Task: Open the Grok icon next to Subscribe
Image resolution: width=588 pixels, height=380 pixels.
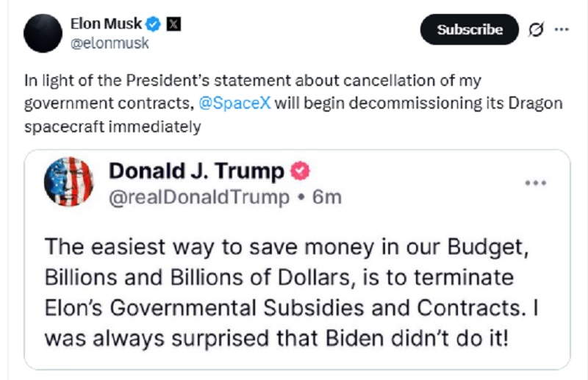Action: coord(536,29)
